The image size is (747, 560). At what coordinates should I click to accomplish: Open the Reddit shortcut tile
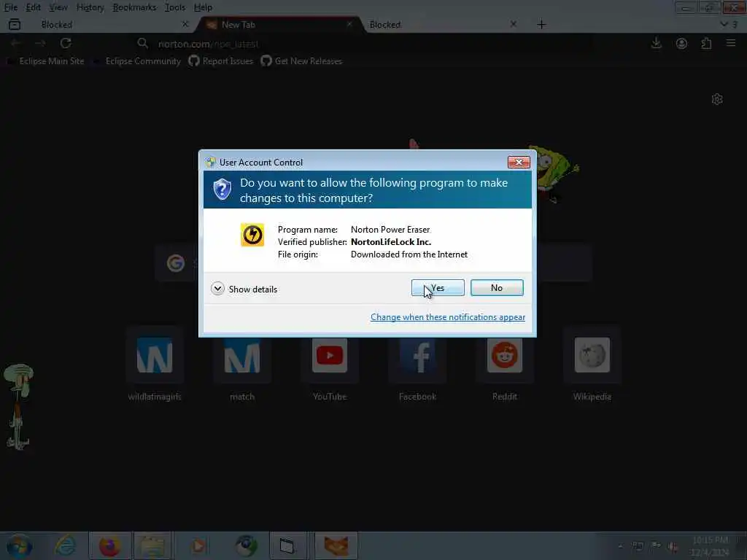[505, 365]
